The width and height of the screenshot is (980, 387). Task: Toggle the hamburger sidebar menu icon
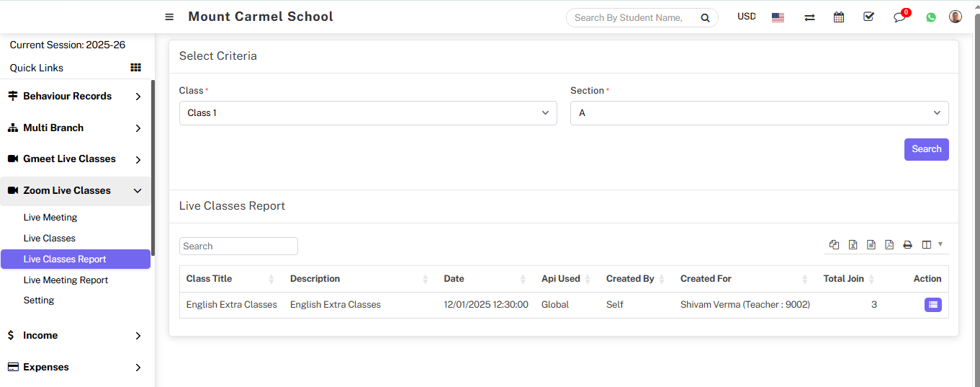coord(169,17)
